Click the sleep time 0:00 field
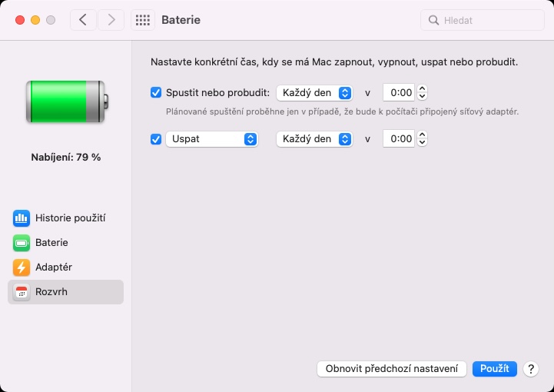The image size is (554, 392). [400, 139]
